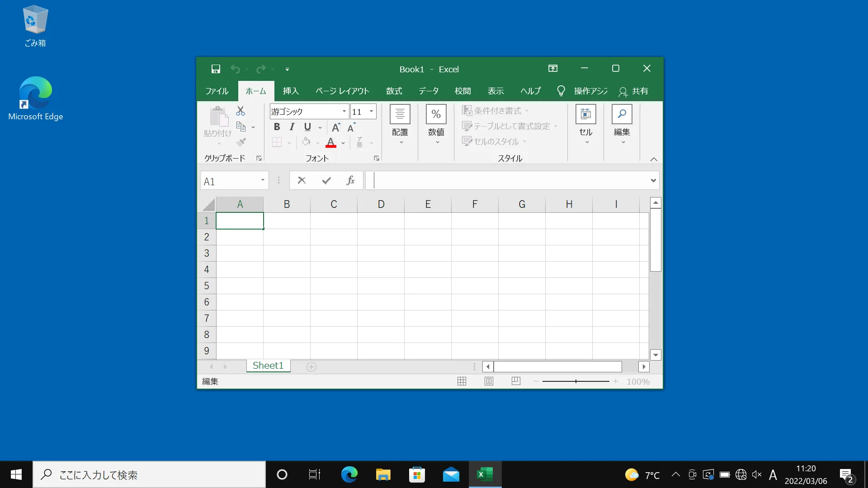The image size is (868, 488).
Task: Click the 共有 share button
Action: point(633,91)
